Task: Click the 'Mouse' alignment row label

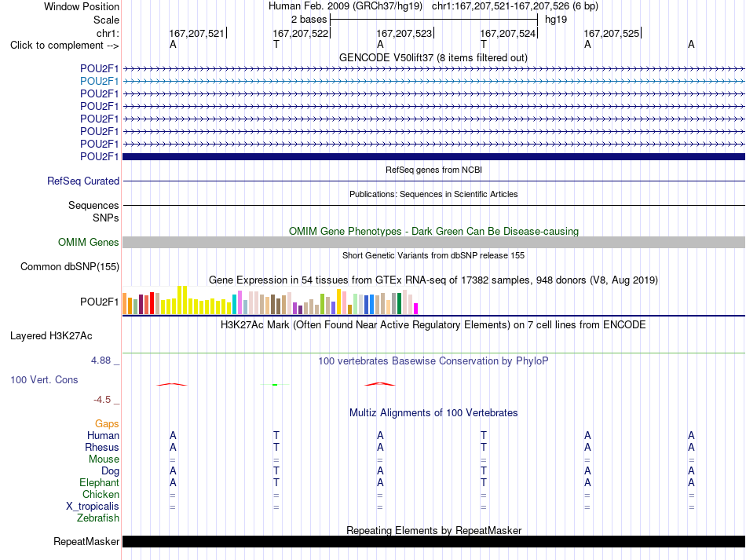Action: (104, 459)
